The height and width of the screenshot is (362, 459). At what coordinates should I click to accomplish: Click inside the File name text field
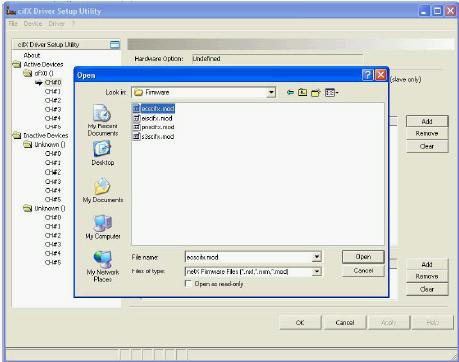[x=249, y=257]
